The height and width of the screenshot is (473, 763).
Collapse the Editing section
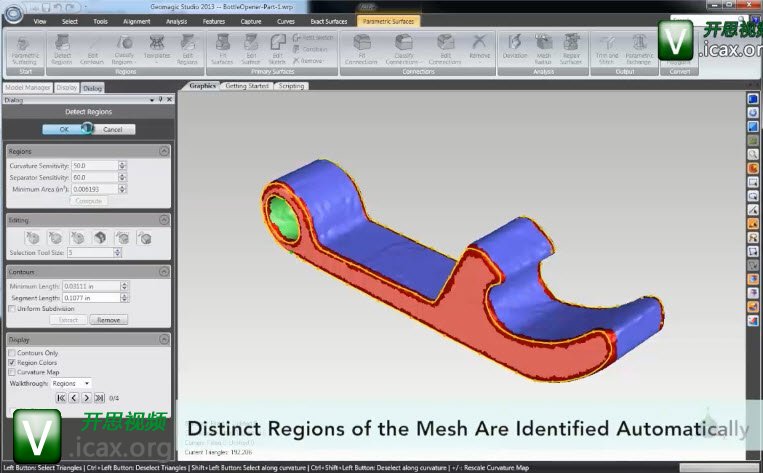pos(164,220)
